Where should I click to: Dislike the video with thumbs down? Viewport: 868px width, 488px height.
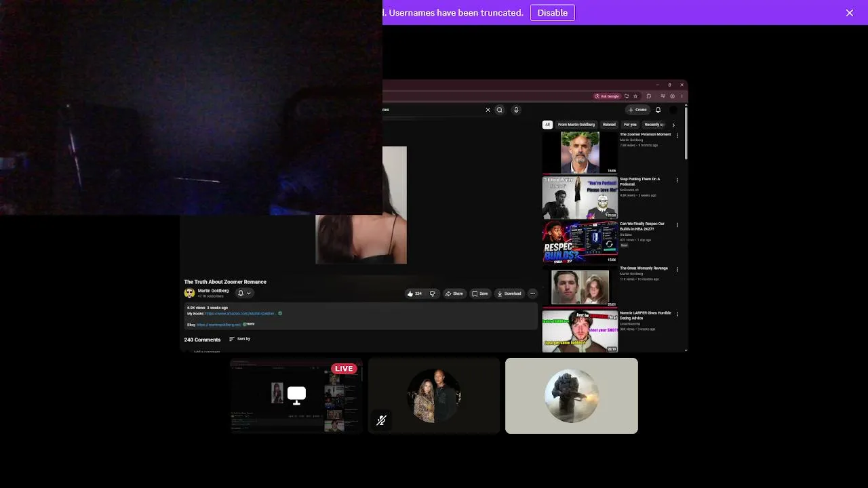[433, 293]
